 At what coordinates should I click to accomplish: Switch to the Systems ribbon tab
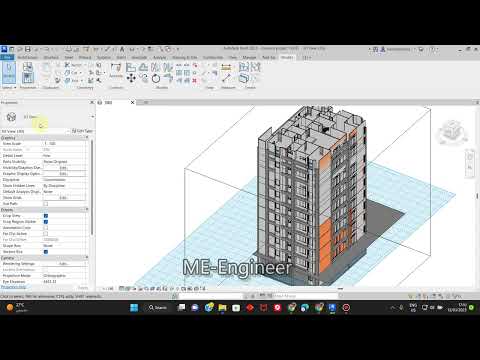[x=104, y=57]
